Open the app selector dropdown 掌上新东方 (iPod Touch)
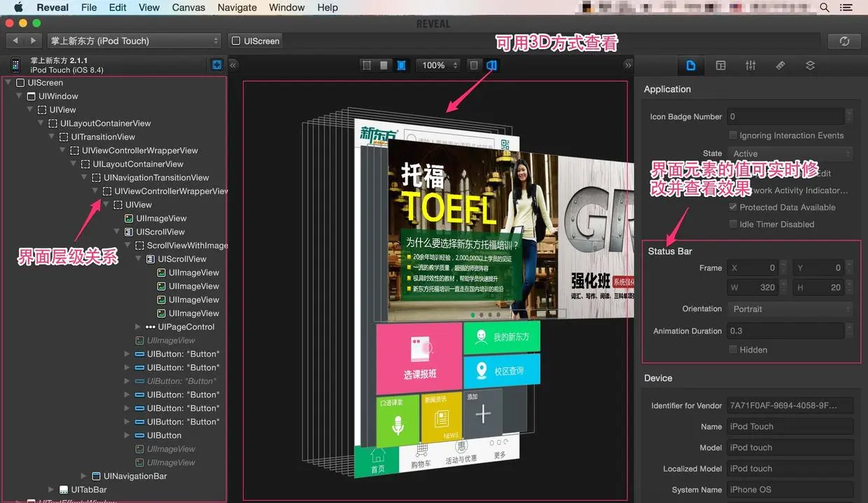Screen dimensions: 868x503 (x=134, y=41)
